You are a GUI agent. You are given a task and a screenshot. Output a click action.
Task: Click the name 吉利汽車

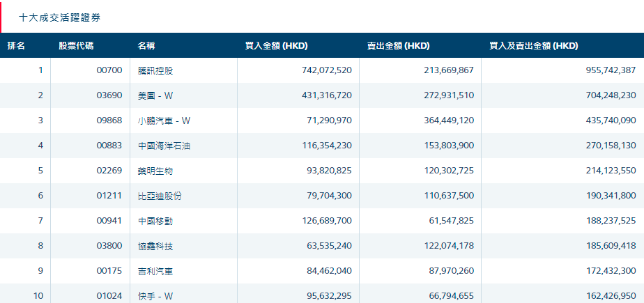155,271
